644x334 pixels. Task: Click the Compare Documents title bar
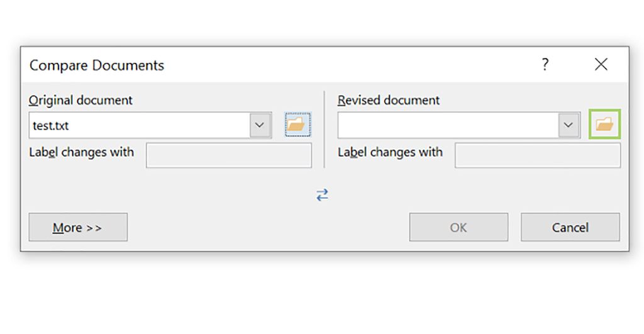tap(252, 65)
